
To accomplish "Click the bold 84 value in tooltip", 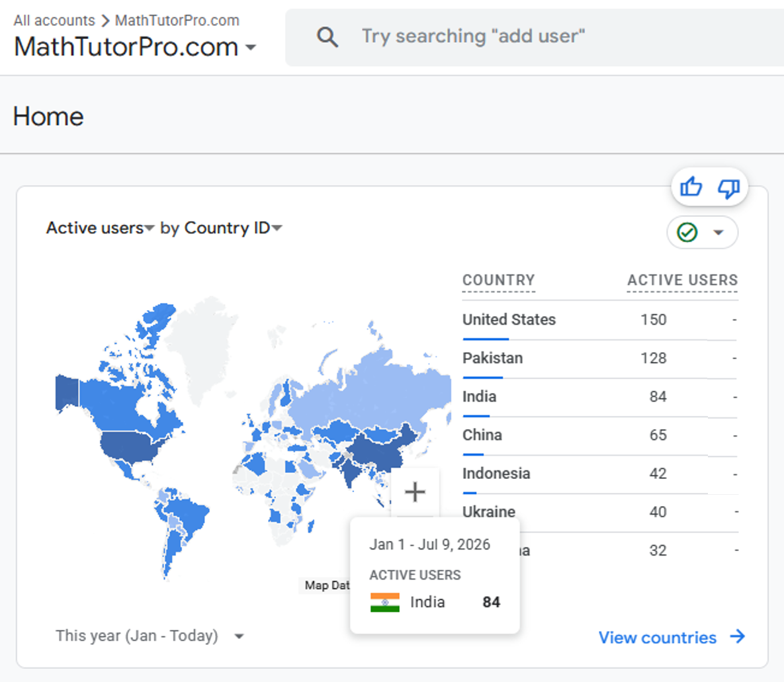I will tap(491, 602).
